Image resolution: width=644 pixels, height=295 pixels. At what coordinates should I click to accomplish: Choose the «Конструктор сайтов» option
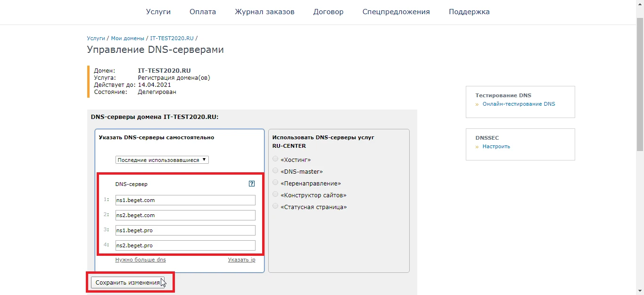pyautogui.click(x=275, y=194)
